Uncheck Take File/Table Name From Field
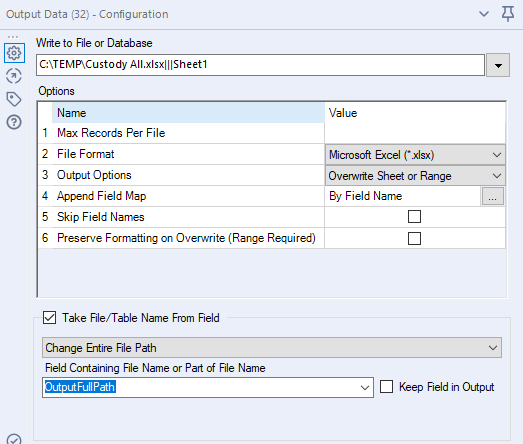This screenshot has height=444, width=523. pyautogui.click(x=49, y=318)
